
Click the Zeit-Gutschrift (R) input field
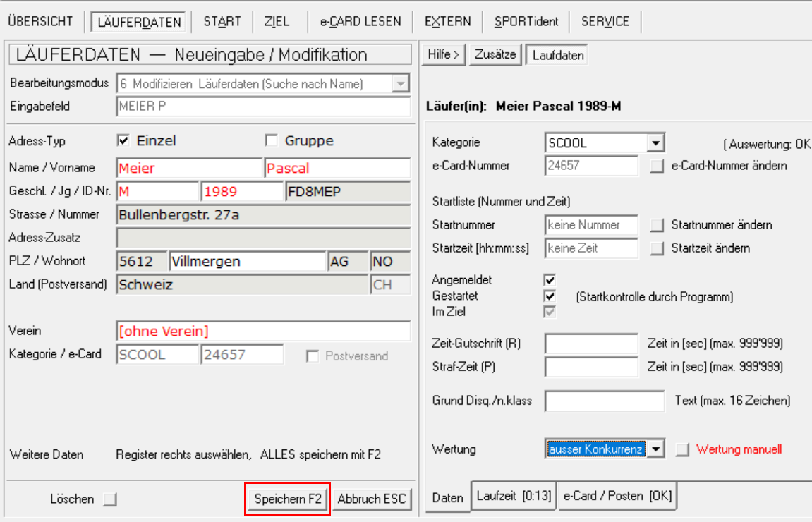pos(592,344)
